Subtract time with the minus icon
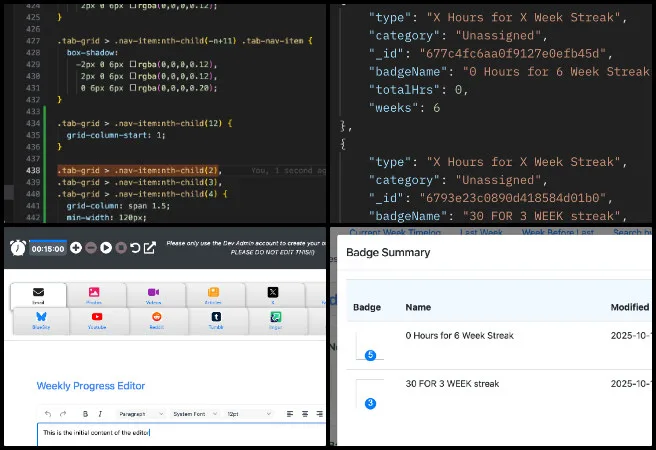 (91, 247)
